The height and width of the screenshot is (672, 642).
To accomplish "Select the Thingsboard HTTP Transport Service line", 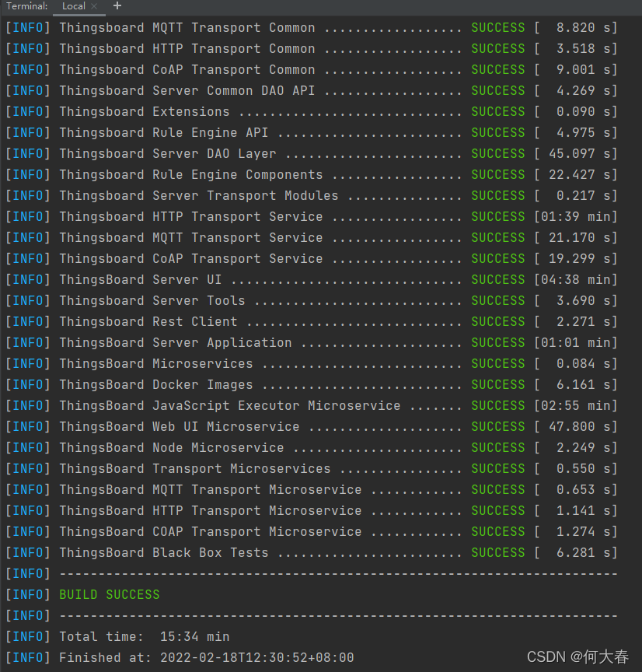I will (312, 217).
